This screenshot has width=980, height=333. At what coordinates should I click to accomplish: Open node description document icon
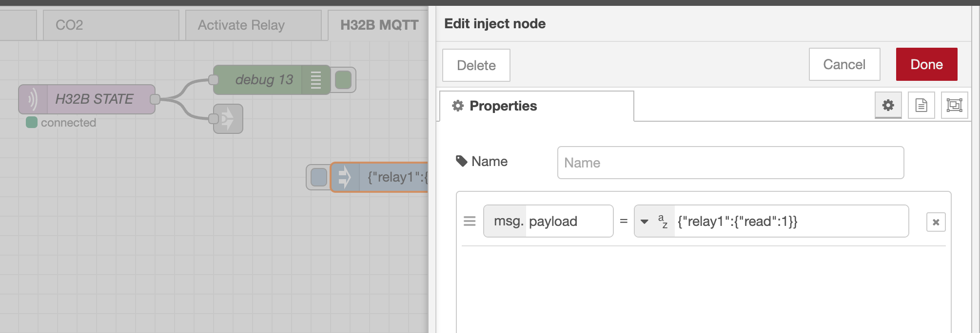(921, 105)
